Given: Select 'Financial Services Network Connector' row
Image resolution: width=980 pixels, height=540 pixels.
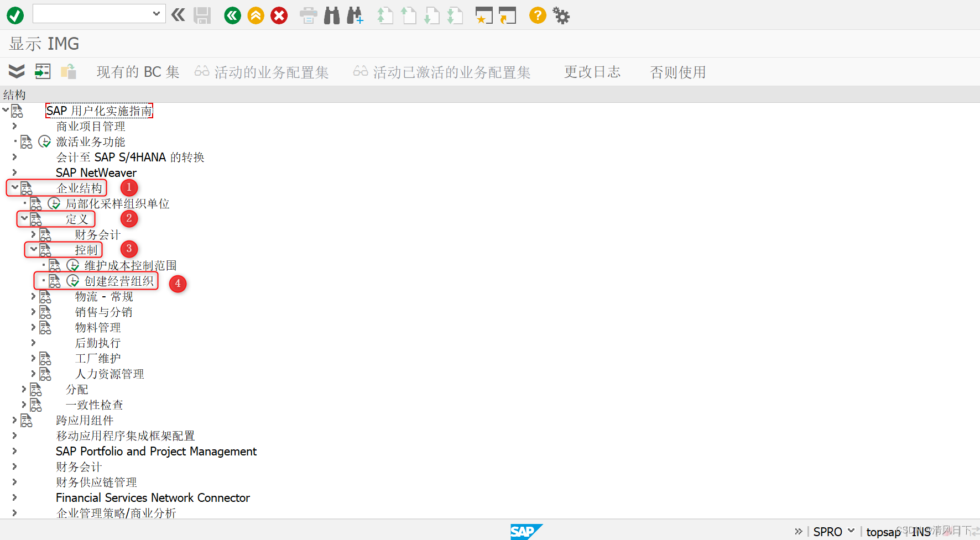Looking at the screenshot, I should coord(153,498).
